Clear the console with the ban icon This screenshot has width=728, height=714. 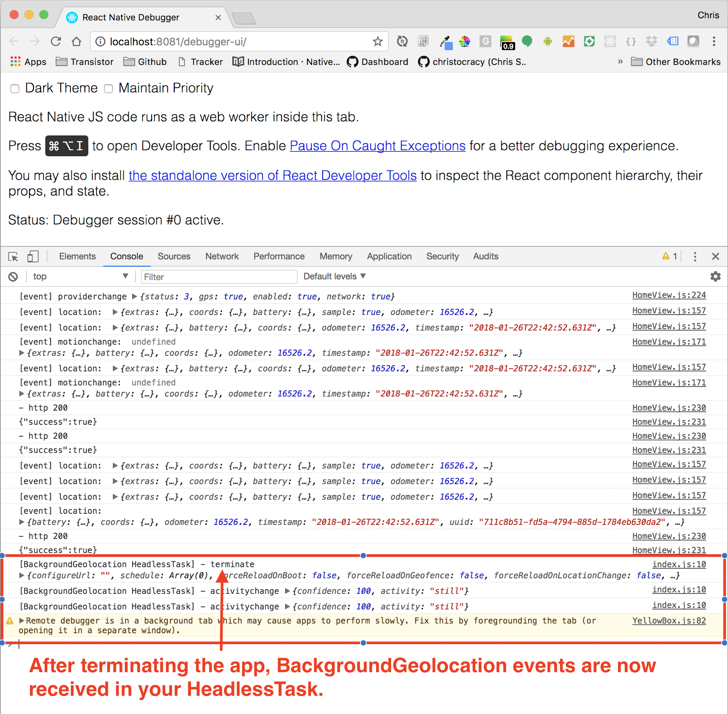13,277
